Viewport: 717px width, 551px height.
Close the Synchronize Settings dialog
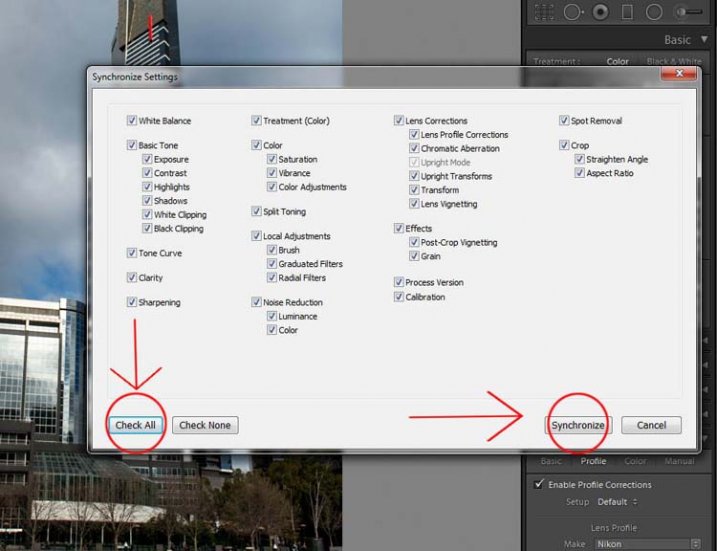[685, 75]
